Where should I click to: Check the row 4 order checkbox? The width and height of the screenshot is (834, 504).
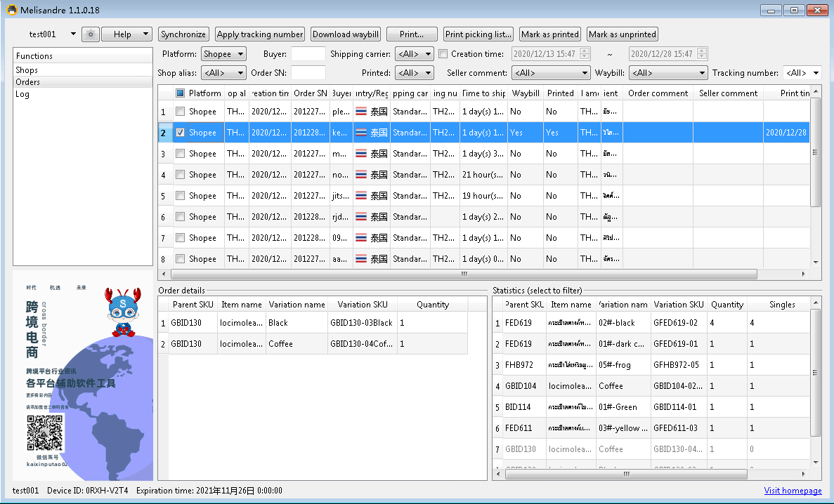coord(181,174)
